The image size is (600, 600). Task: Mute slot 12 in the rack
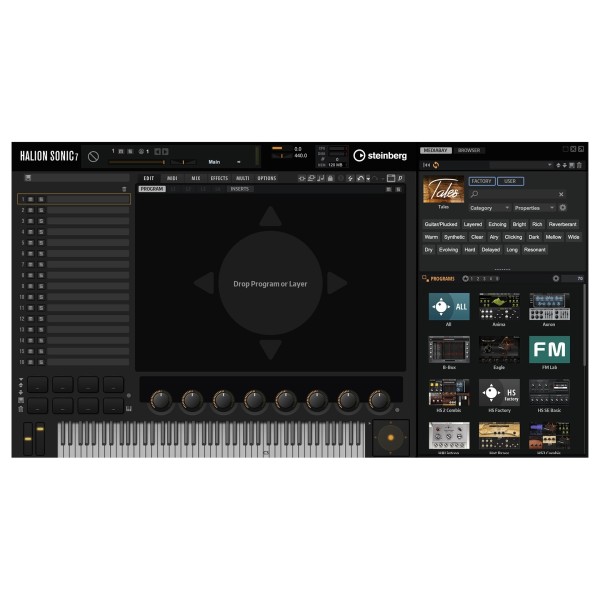click(31, 319)
